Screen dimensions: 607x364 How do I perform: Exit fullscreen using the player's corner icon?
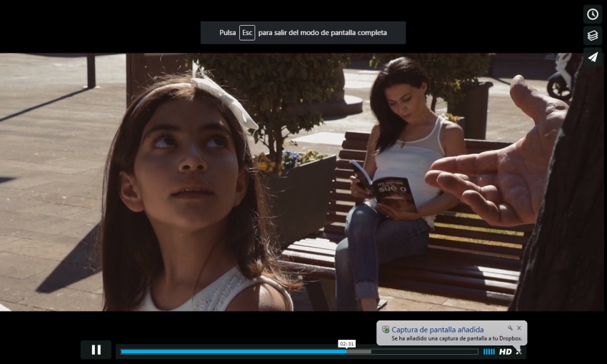click(x=519, y=352)
